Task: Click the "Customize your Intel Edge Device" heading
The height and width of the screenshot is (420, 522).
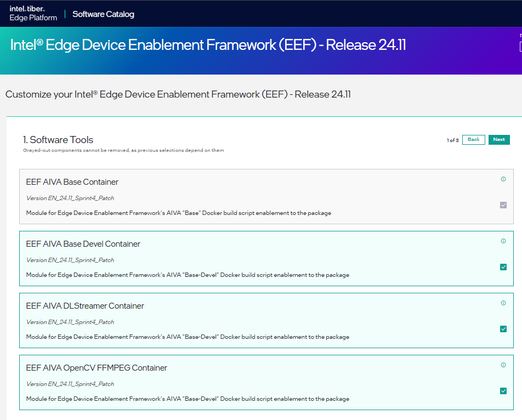Action: (x=178, y=94)
